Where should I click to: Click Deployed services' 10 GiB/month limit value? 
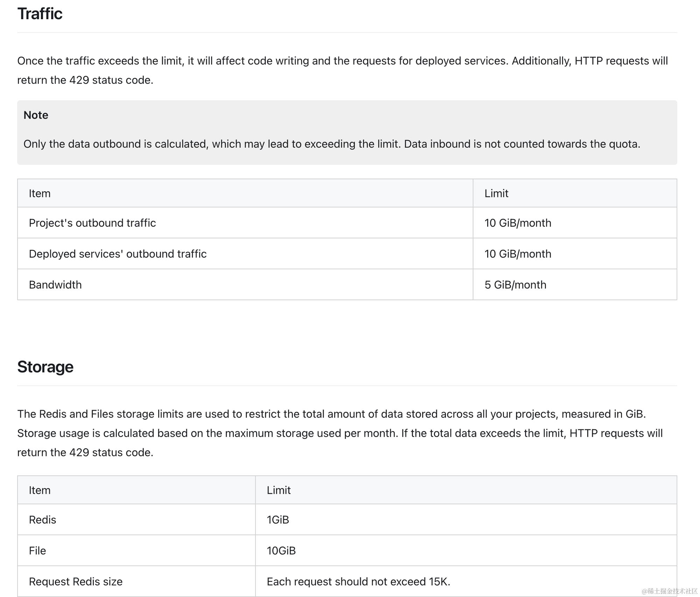coord(518,254)
